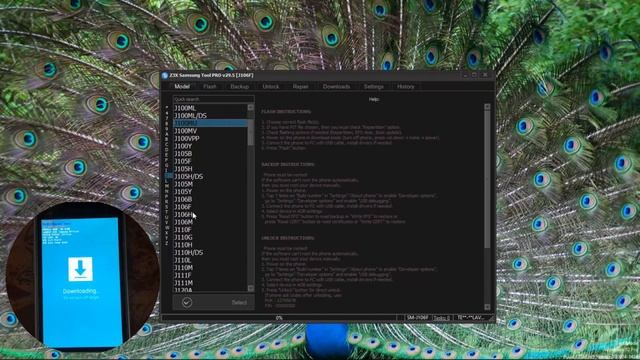Open the Backup tab
The width and height of the screenshot is (640, 360).
click(x=240, y=87)
